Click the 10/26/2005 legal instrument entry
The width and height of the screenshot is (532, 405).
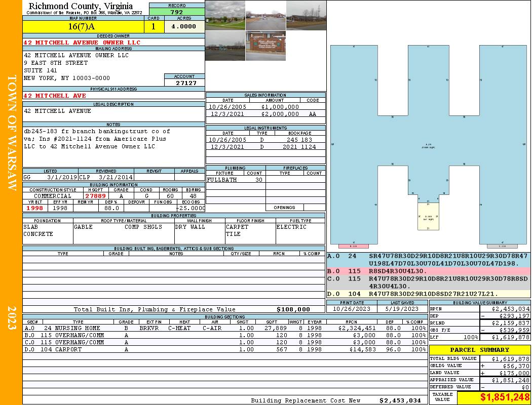(265, 140)
